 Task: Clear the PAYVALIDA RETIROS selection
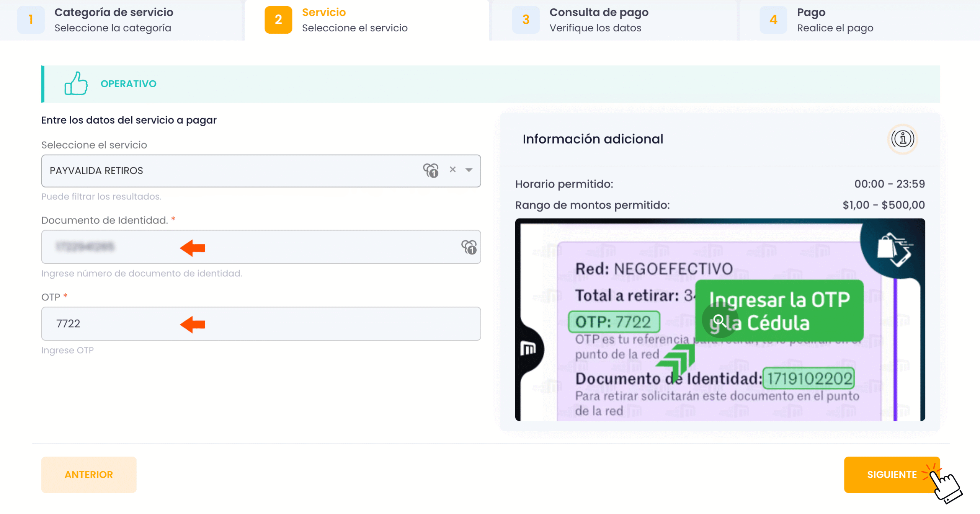[452, 170]
